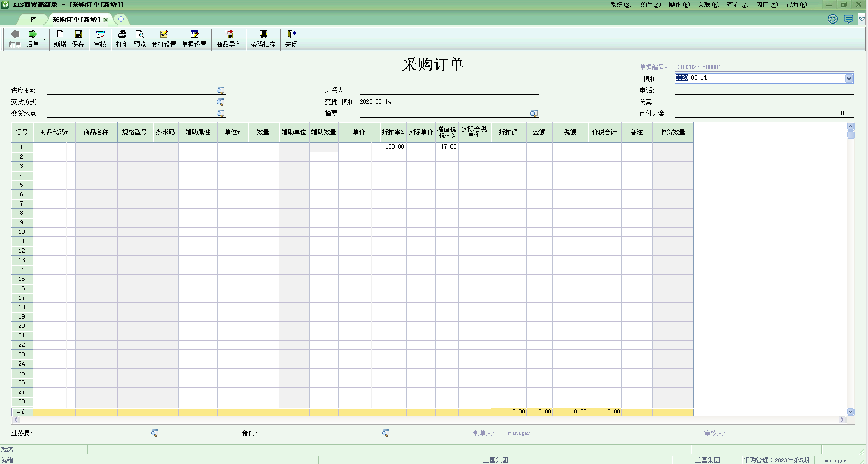Viewport: 868px width, 464px height.
Task: Click the horizontal scrollbar left arrow
Action: 16,420
